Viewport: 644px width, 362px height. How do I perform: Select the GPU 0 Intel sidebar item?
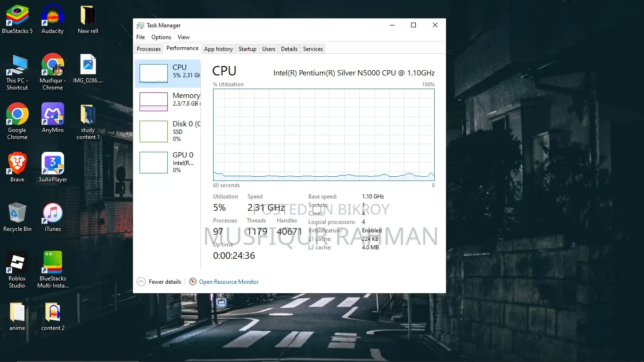point(168,162)
